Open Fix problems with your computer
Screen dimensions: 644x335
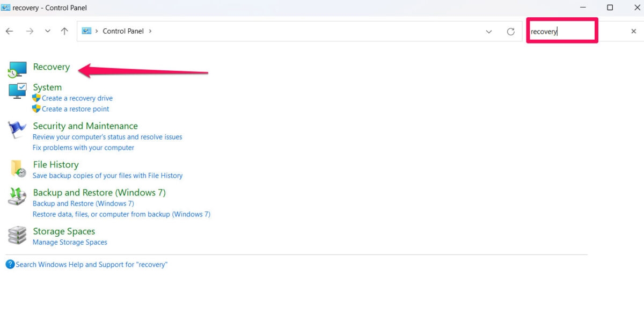pyautogui.click(x=83, y=147)
